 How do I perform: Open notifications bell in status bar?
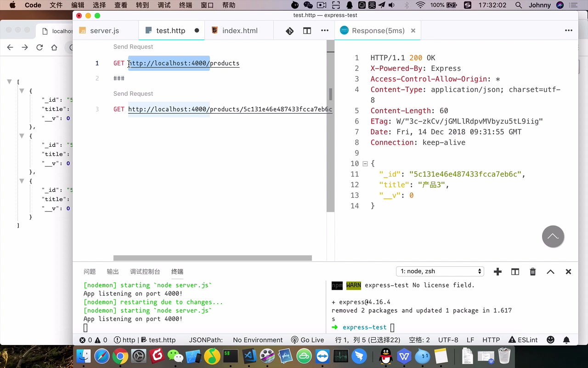pyautogui.click(x=566, y=340)
